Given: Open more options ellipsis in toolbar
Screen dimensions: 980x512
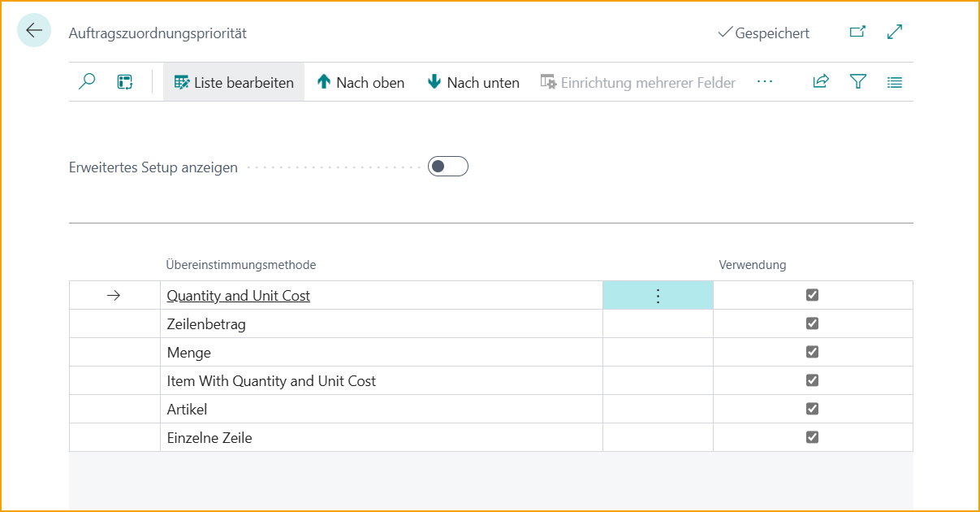Looking at the screenshot, I should [764, 82].
